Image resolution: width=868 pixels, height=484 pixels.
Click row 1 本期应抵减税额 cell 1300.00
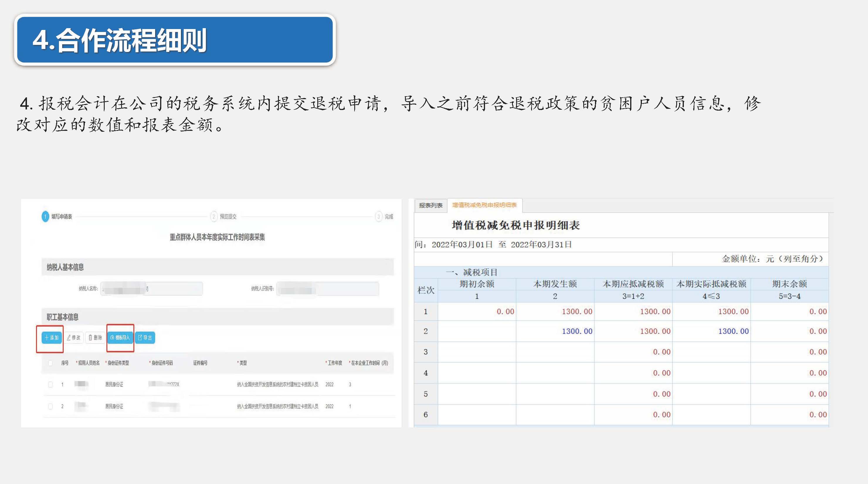633,312
